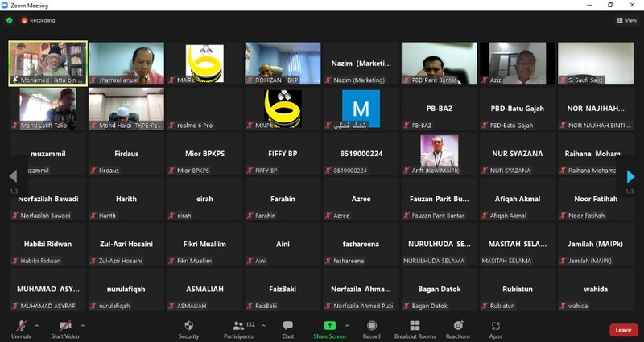The image size is (644, 342).
Task: Select the Bagan Datok participant tile
Action: [x=440, y=290]
